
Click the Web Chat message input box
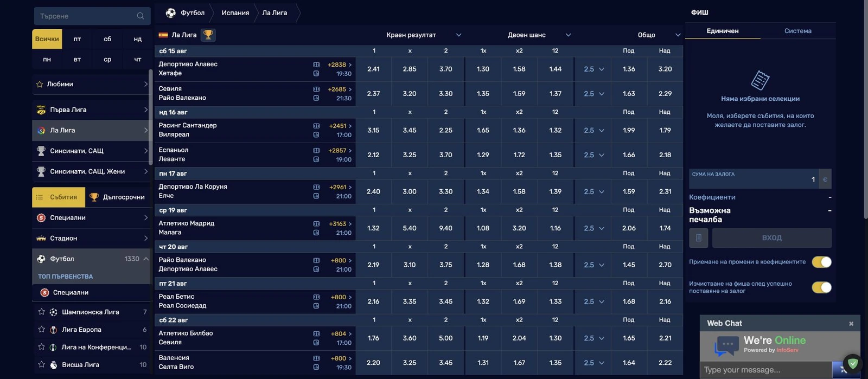pyautogui.click(x=766, y=370)
